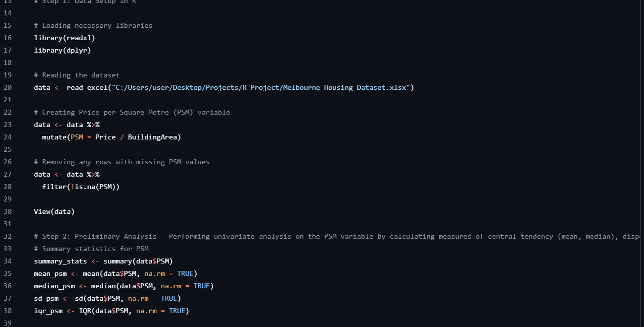Click the View(data) call
Viewport: 644px width, 327px height.
click(x=54, y=211)
